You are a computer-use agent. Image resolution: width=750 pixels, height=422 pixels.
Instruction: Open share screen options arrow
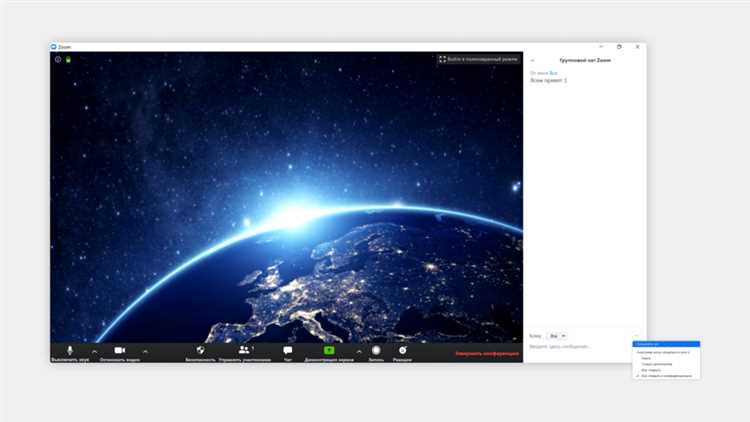point(359,351)
